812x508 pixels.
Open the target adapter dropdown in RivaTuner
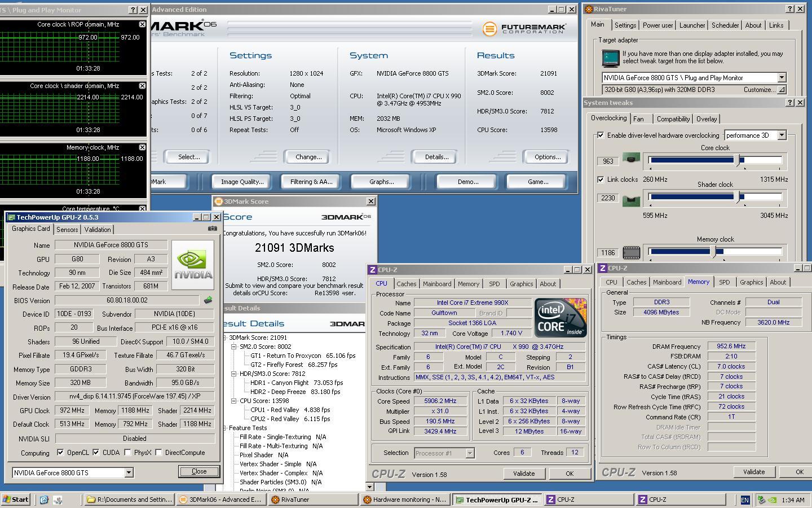click(x=782, y=77)
